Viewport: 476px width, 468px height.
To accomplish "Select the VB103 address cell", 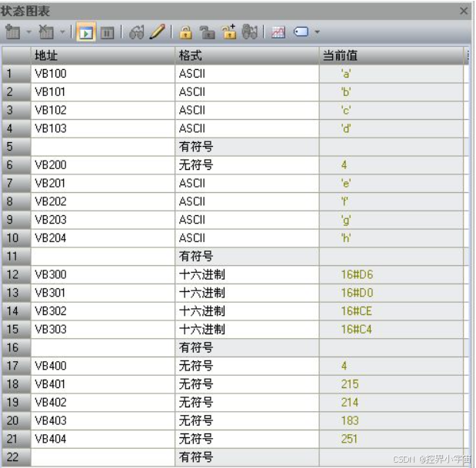I will click(x=103, y=128).
